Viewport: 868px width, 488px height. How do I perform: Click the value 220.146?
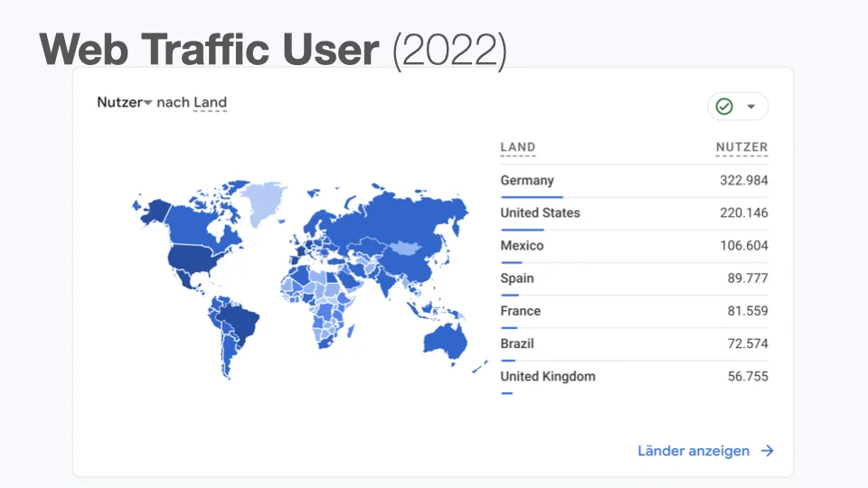click(744, 213)
